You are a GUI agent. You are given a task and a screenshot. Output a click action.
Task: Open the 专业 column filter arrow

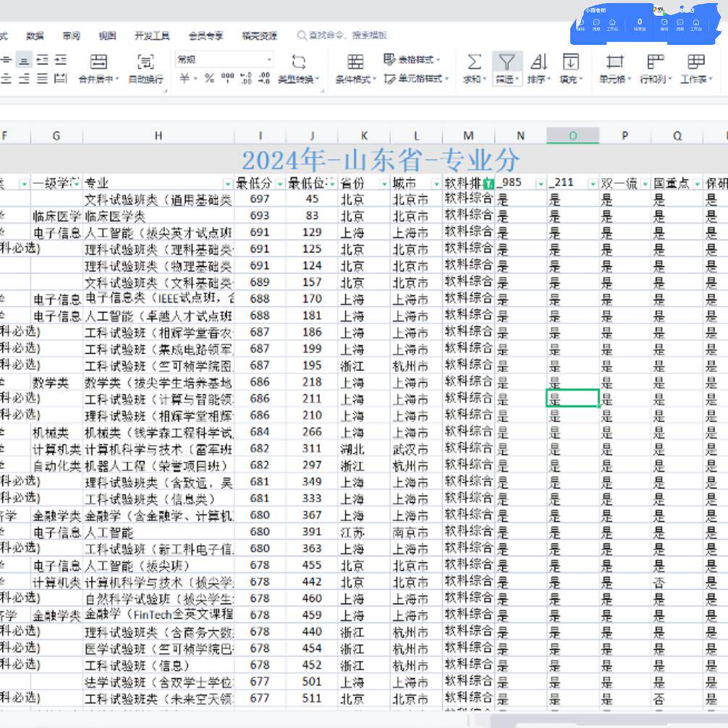[x=228, y=184]
